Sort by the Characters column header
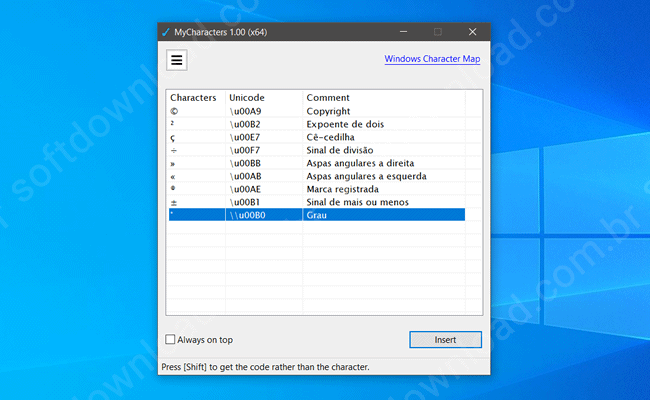The height and width of the screenshot is (400, 650). (194, 97)
